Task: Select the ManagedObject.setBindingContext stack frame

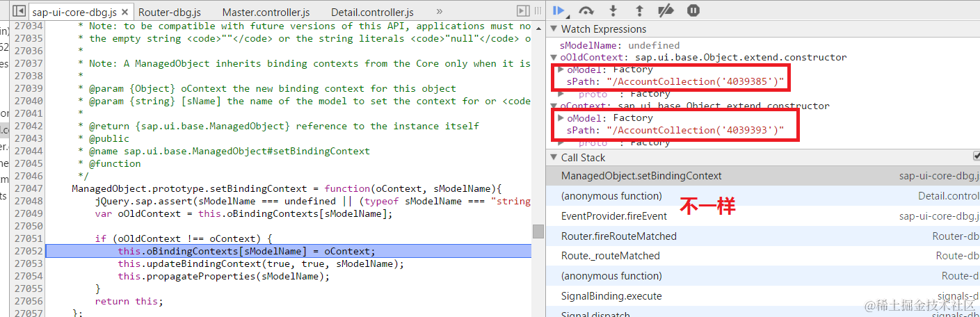Action: coord(762,176)
